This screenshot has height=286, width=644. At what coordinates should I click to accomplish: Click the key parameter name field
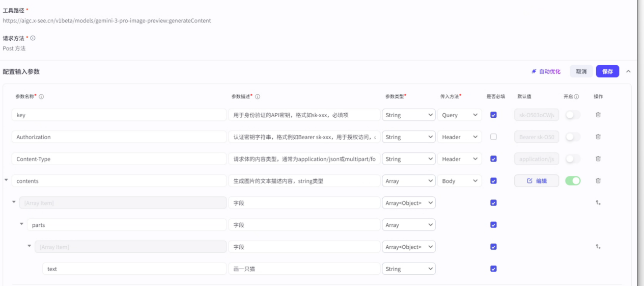click(x=119, y=115)
